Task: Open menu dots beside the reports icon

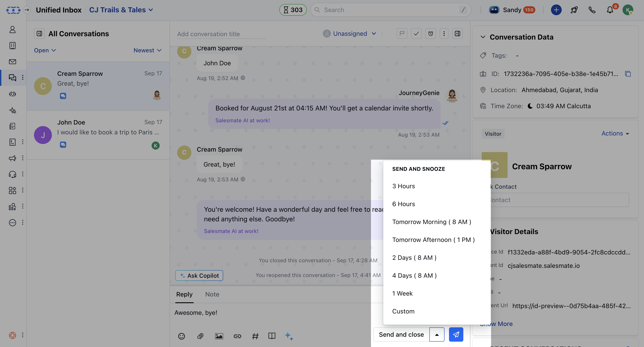Action: (x=23, y=207)
